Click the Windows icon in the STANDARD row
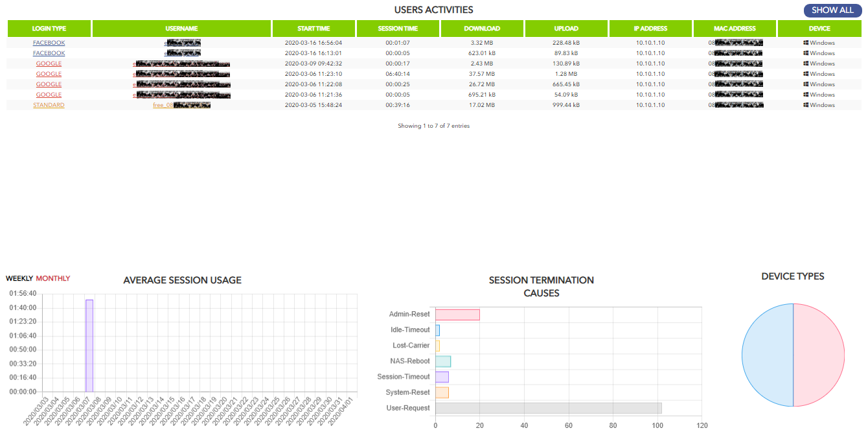This screenshot has width=868, height=439. click(819, 104)
